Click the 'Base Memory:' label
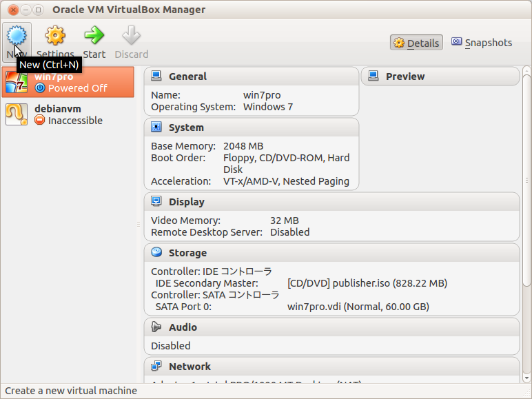The height and width of the screenshot is (399, 532). (183, 146)
